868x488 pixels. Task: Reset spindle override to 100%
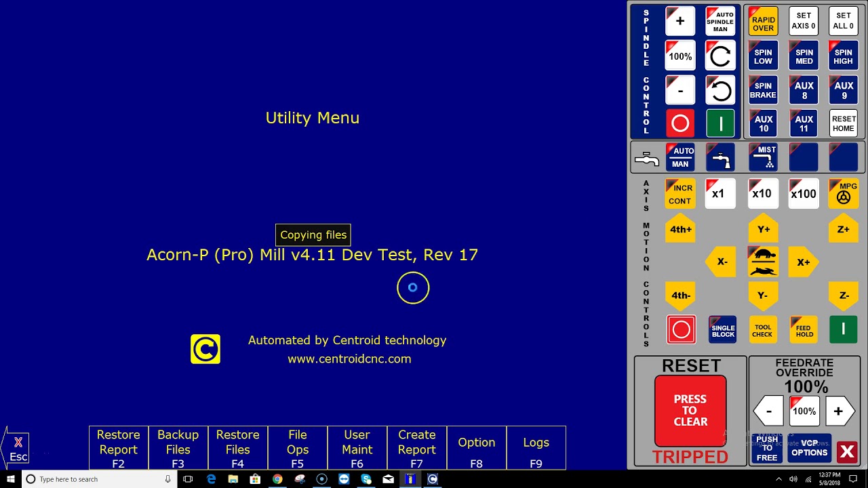[680, 56]
